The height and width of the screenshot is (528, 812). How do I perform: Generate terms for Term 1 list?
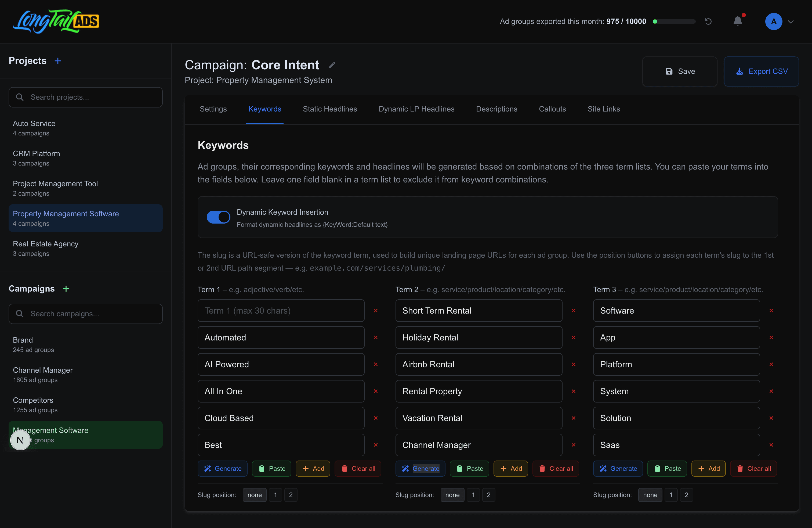222,469
